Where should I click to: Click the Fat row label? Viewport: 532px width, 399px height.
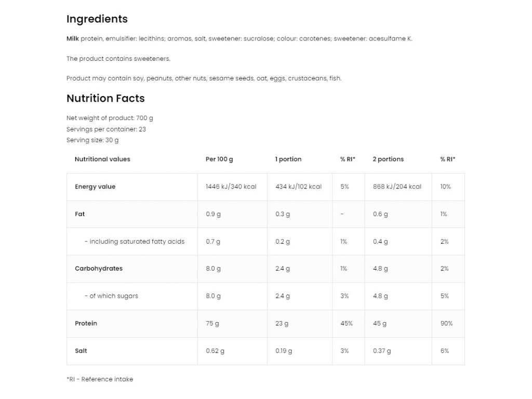[80, 214]
